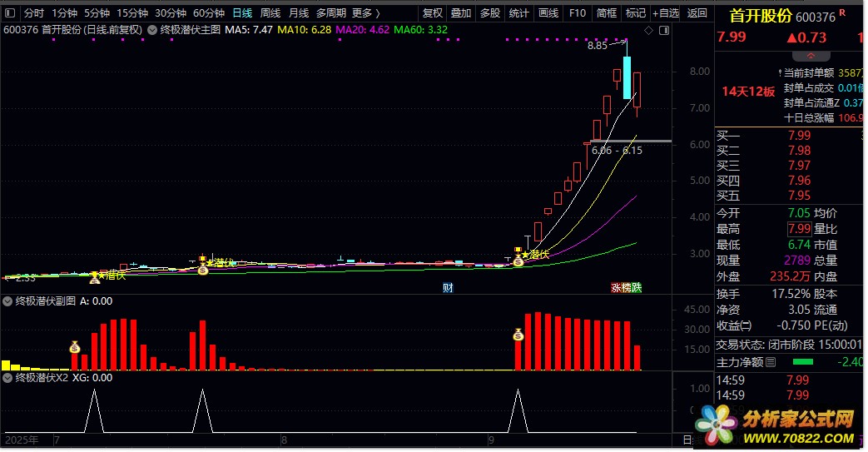Select the 买四 7.96 bid row

pyautogui.click(x=790, y=181)
